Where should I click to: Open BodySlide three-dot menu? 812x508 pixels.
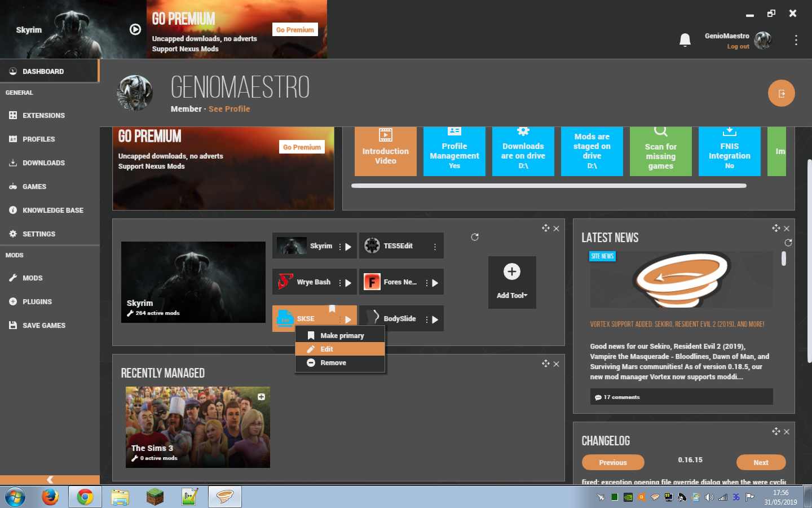(x=427, y=319)
